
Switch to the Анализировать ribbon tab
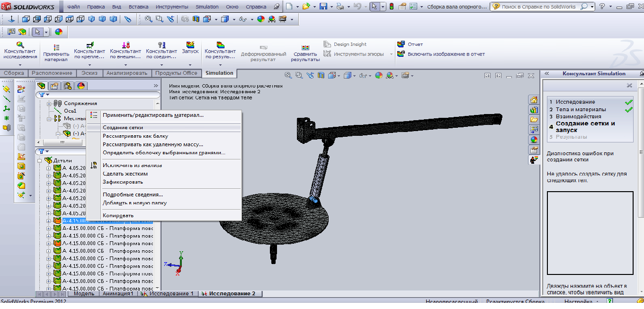(x=127, y=73)
